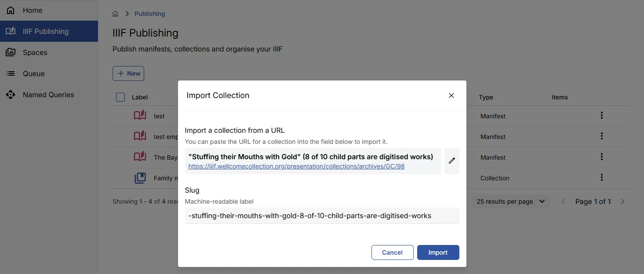Screen dimensions: 644x274
Task: Toggle the select-all checkbox in the Label header
Action: [x=120, y=97]
